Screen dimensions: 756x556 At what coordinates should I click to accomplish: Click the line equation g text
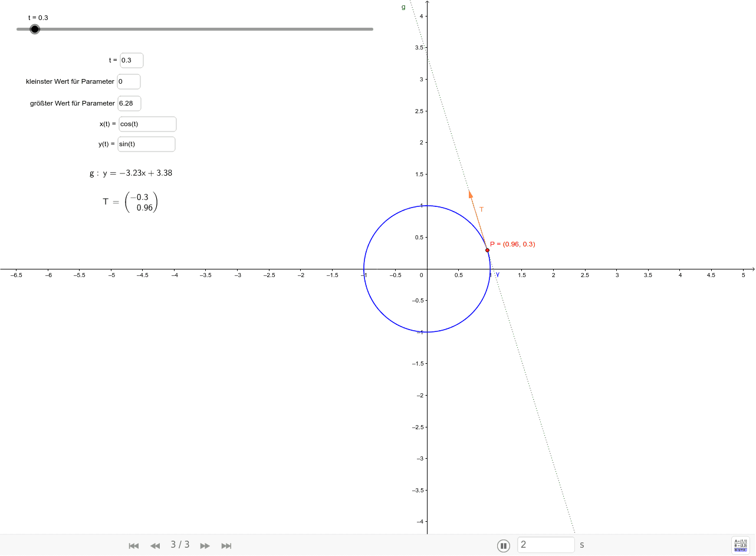131,173
